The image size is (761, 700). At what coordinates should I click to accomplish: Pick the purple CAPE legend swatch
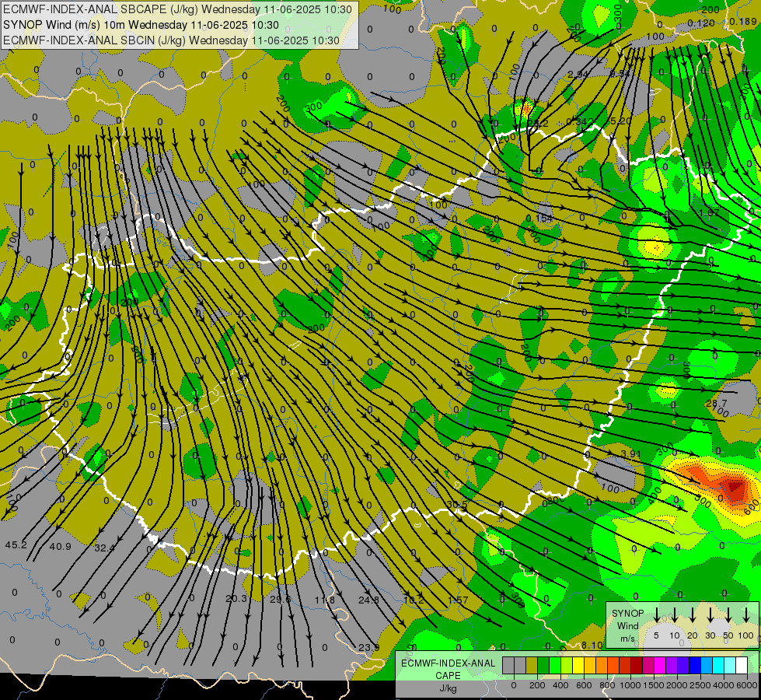click(671, 666)
